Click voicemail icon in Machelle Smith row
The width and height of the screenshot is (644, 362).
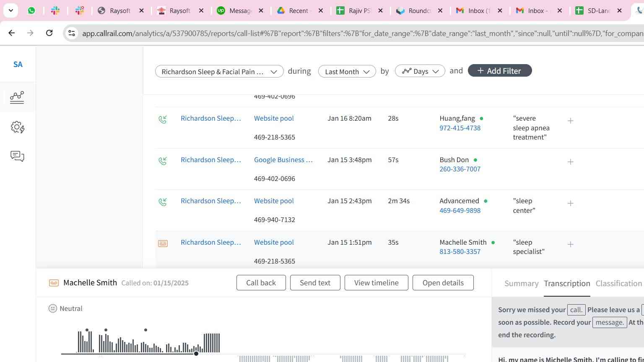point(163,243)
